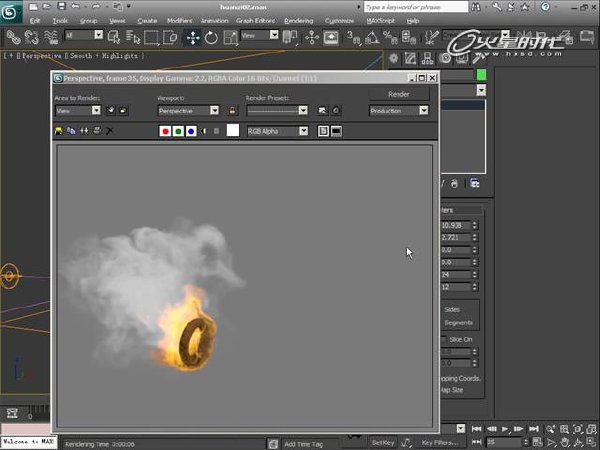
Task: Click the Render button
Action: tap(399, 94)
